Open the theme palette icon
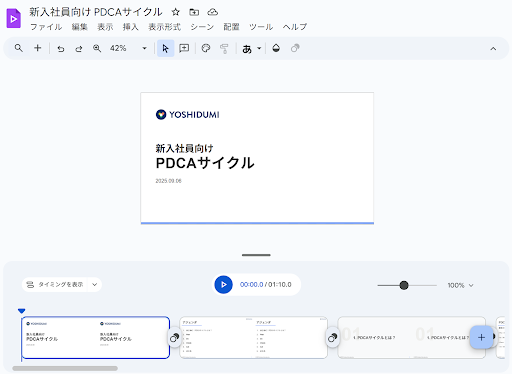The height and width of the screenshot is (374, 512). (x=206, y=48)
